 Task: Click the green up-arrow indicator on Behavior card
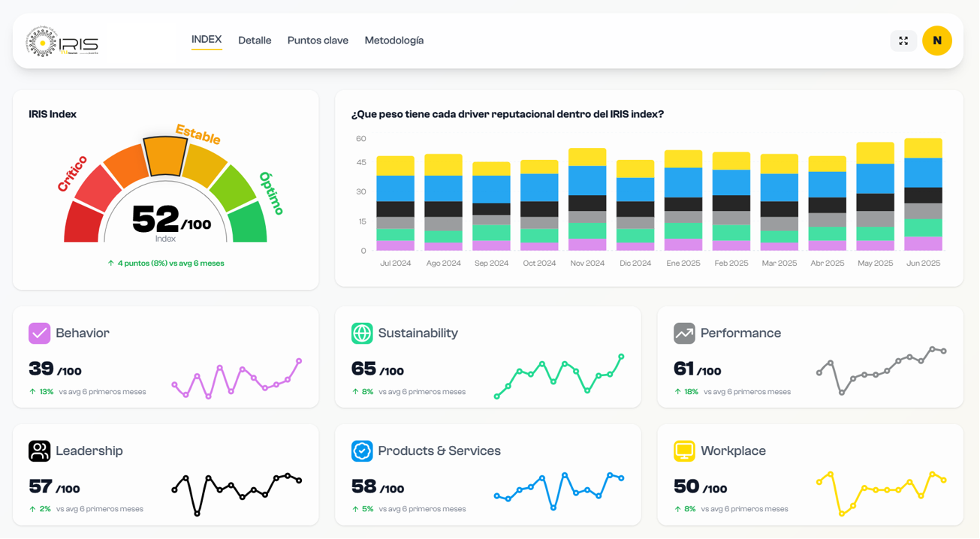coord(32,391)
